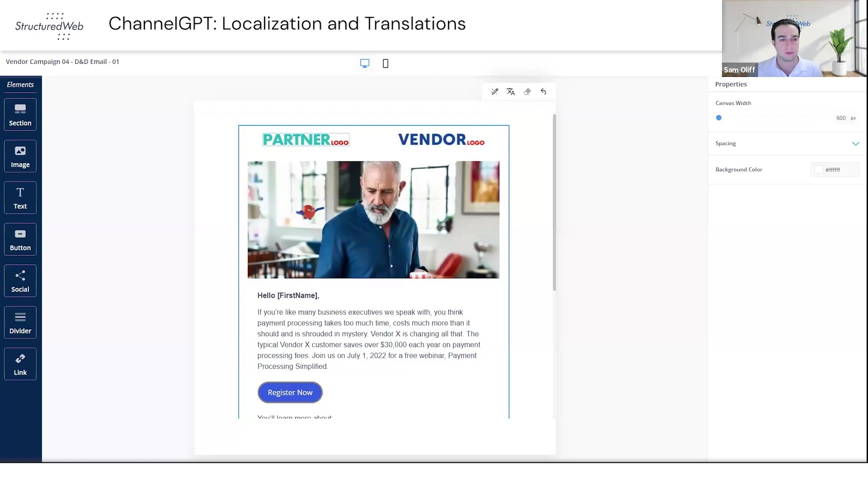Screen dimensions: 868x488
Task: Select the Partner logo image
Action: tap(306, 140)
